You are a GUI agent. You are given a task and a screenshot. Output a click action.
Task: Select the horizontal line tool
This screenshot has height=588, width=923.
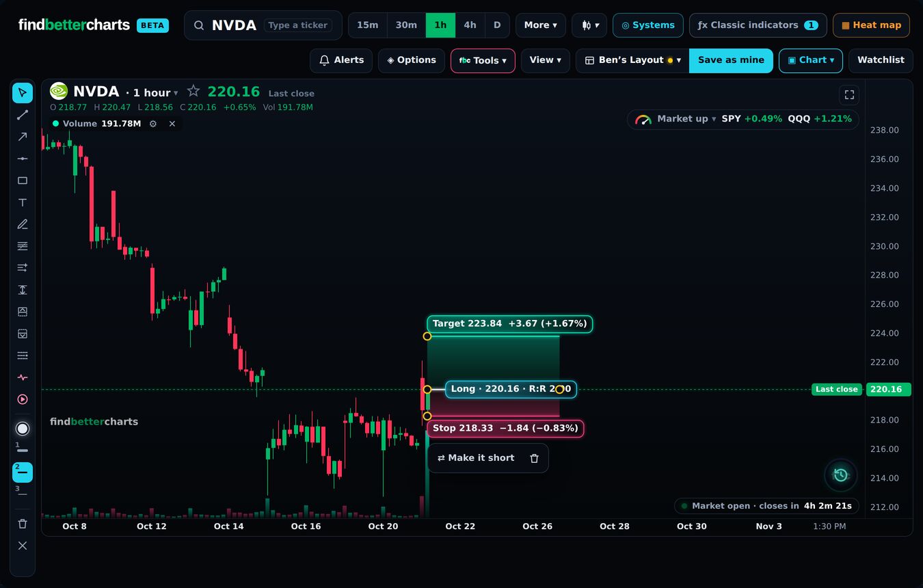click(23, 159)
